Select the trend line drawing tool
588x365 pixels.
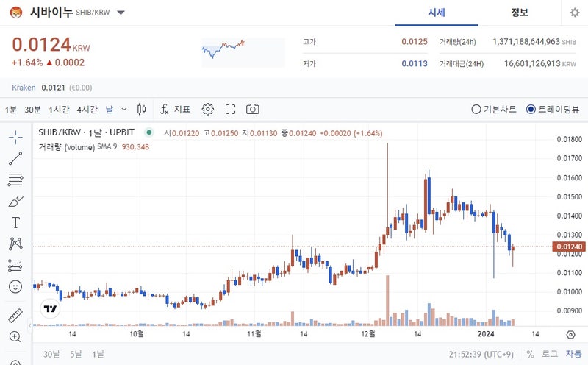point(15,158)
